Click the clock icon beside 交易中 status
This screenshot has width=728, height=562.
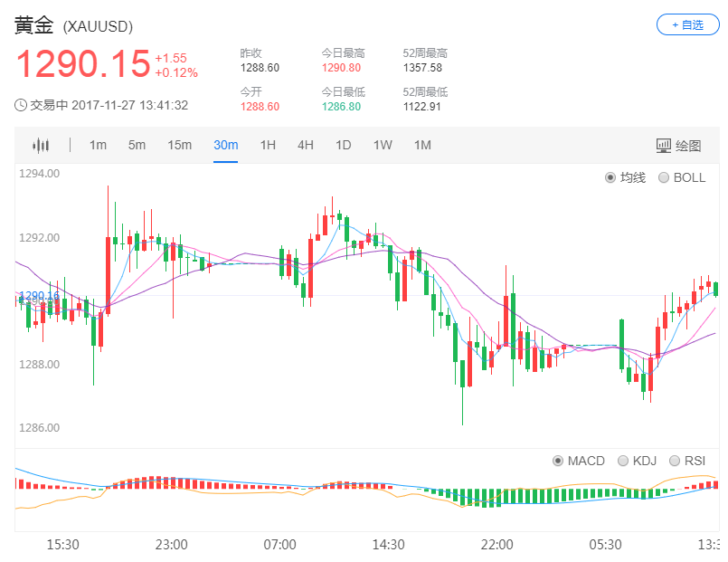(19, 105)
